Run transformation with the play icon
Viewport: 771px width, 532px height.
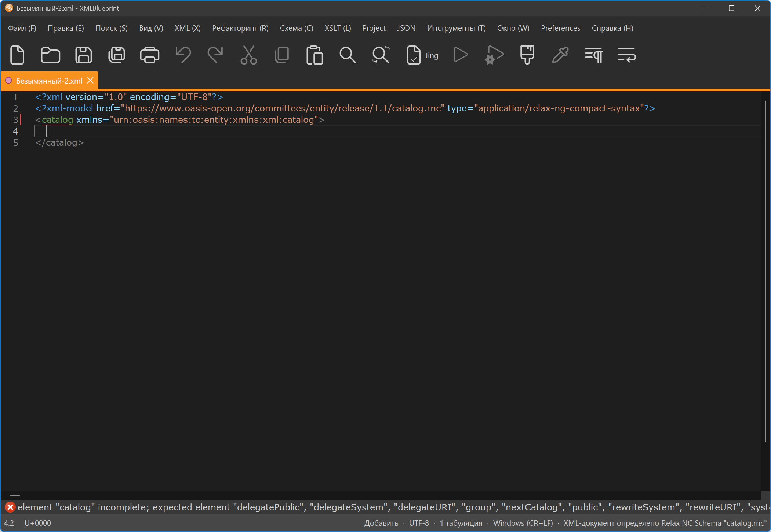click(461, 55)
